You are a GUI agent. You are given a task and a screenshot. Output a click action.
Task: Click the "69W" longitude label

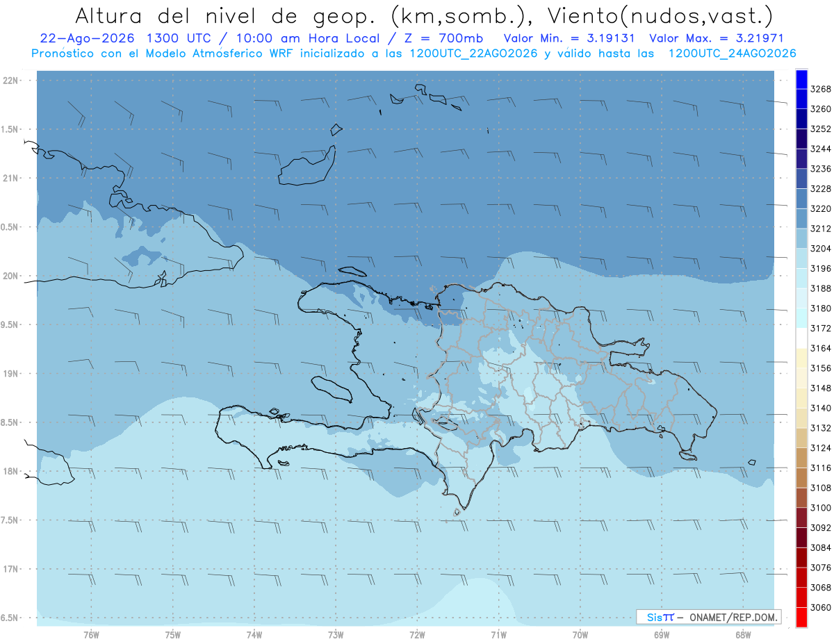pyautogui.click(x=662, y=634)
